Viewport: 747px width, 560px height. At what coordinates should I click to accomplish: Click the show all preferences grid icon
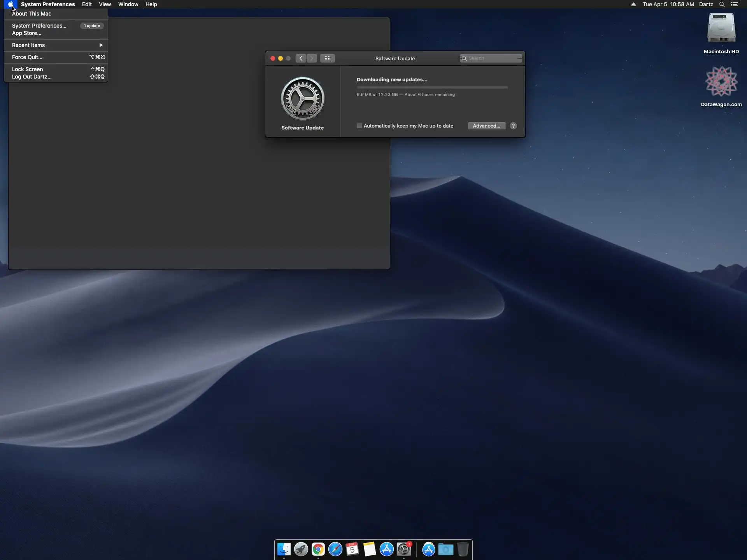pos(327,58)
